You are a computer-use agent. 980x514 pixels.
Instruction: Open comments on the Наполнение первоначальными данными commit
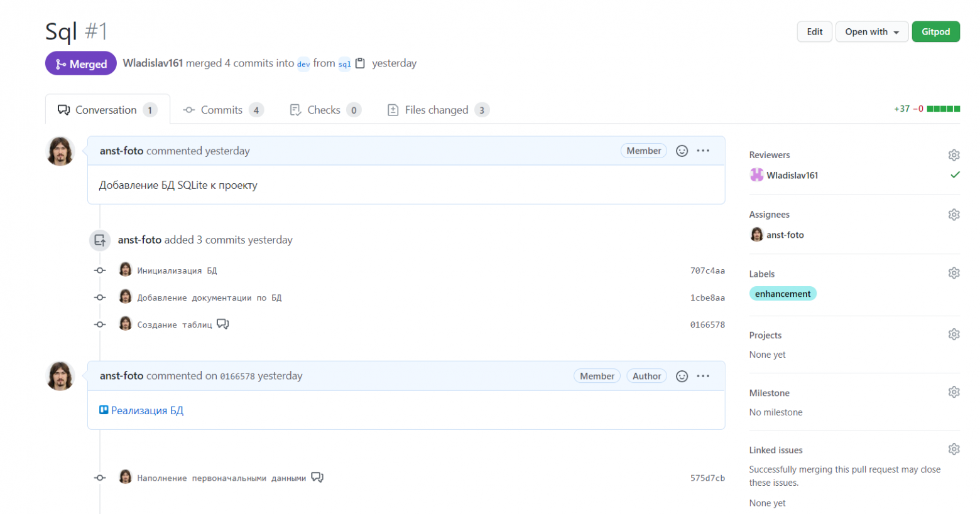click(x=317, y=477)
